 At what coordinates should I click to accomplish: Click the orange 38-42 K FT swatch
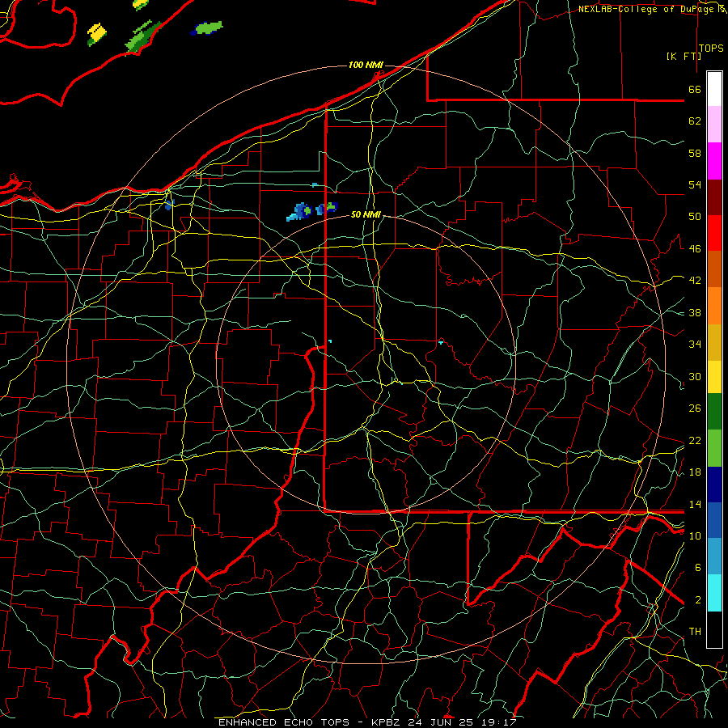pyautogui.click(x=714, y=306)
